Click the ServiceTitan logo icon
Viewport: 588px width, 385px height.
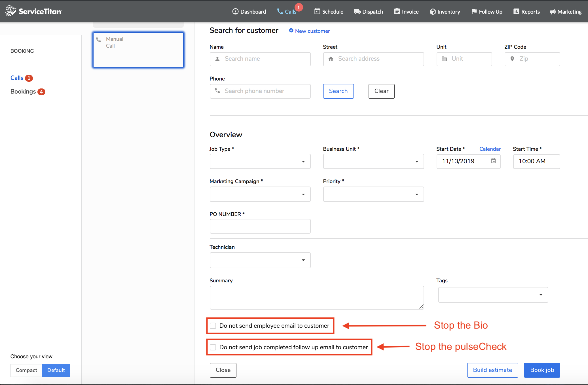pyautogui.click(x=11, y=11)
